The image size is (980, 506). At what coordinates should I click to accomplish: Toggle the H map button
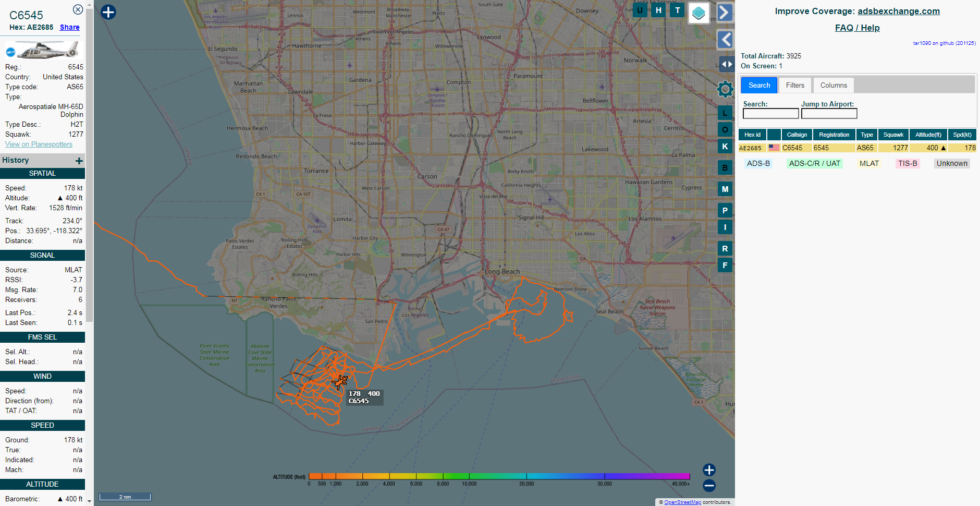(658, 10)
